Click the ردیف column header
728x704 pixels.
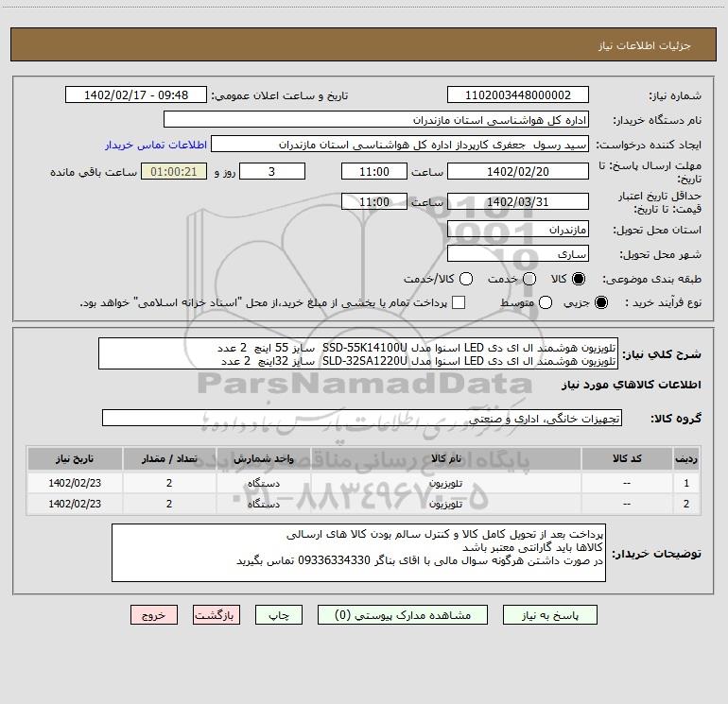coord(686,459)
